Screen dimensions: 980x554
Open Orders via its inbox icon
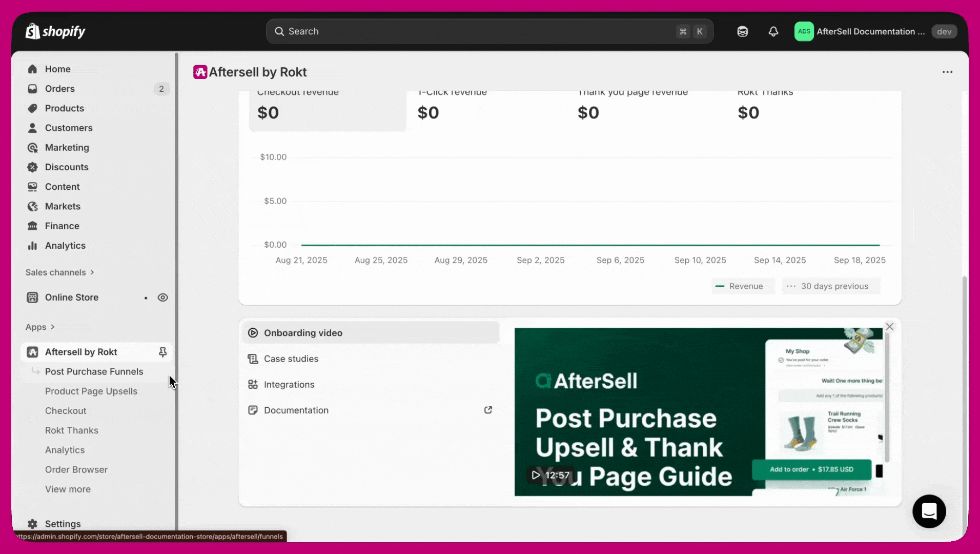click(x=32, y=89)
